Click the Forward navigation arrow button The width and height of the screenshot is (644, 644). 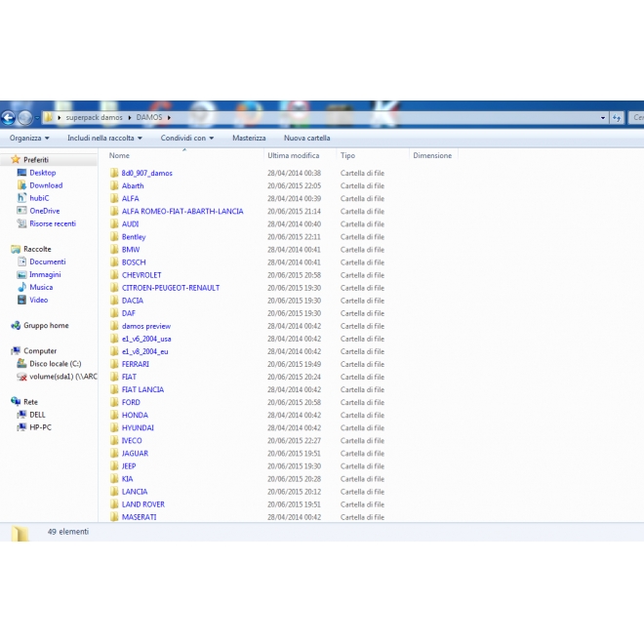pyautogui.click(x=25, y=118)
